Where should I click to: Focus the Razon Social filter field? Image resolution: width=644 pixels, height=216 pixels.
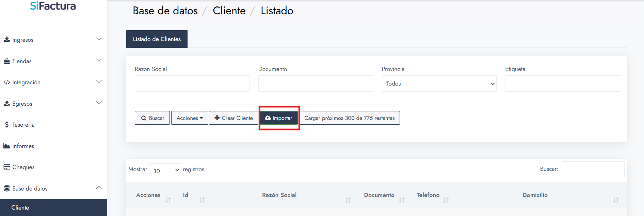coord(192,84)
